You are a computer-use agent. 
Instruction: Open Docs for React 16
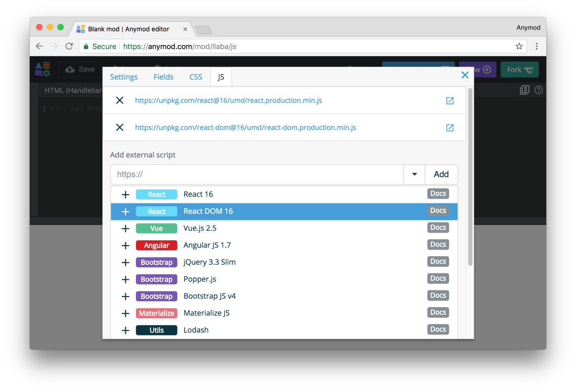point(438,193)
